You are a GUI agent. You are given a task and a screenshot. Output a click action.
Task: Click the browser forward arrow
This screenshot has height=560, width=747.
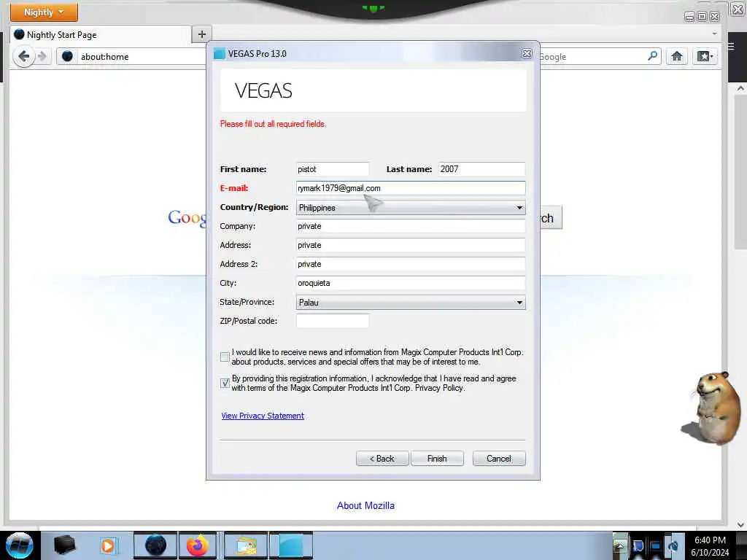[x=42, y=57]
